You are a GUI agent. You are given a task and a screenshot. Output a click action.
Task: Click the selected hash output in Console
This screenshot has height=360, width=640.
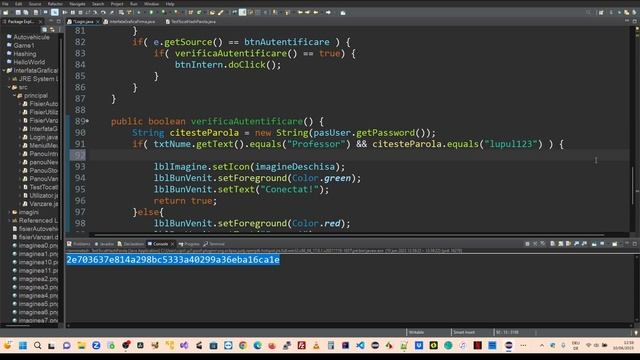click(x=173, y=260)
